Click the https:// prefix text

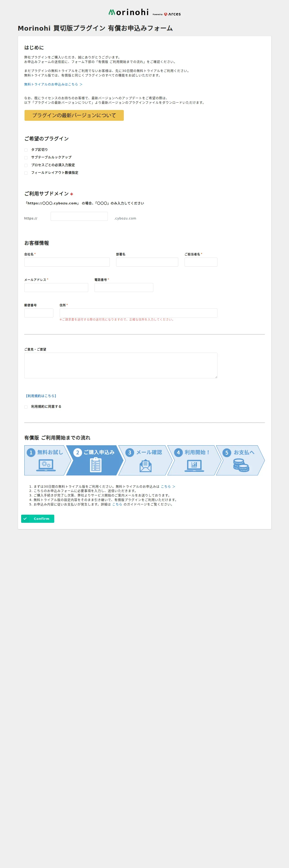(31, 218)
